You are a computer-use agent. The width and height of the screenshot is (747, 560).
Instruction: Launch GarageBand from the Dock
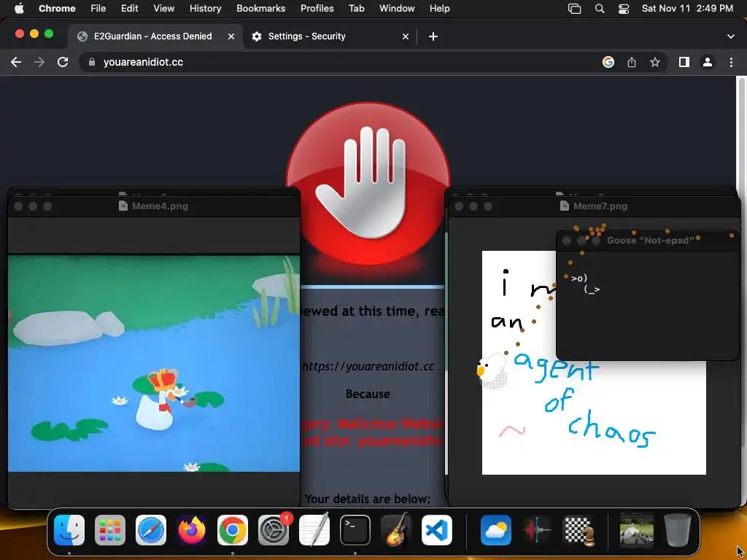[396, 530]
